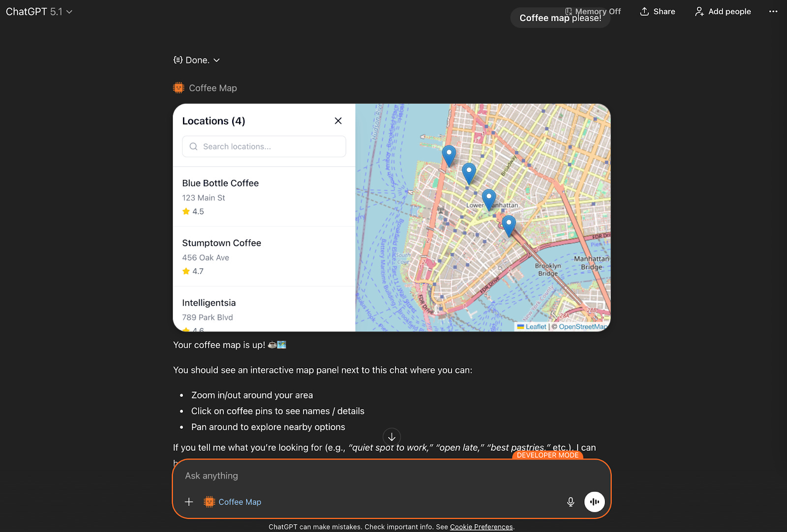Close the Locations panel with the X
Viewport: 787px width, 532px height.
point(338,121)
